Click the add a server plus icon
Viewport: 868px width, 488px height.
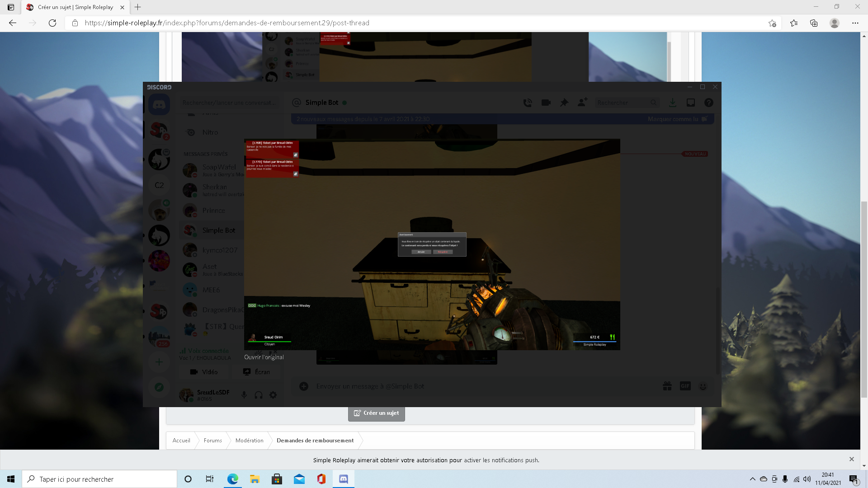tap(159, 362)
